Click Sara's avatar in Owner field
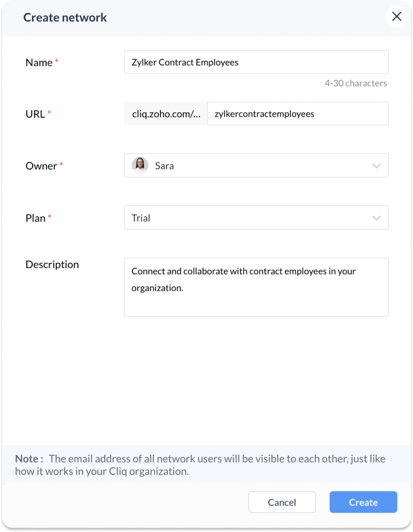Image resolution: width=413 pixels, height=532 pixels. tap(140, 166)
